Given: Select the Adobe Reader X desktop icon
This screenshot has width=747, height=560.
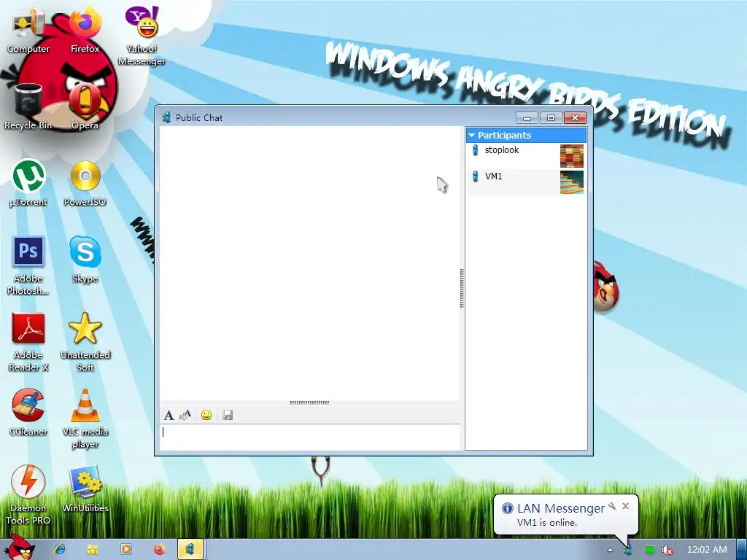Looking at the screenshot, I should pos(28,343).
